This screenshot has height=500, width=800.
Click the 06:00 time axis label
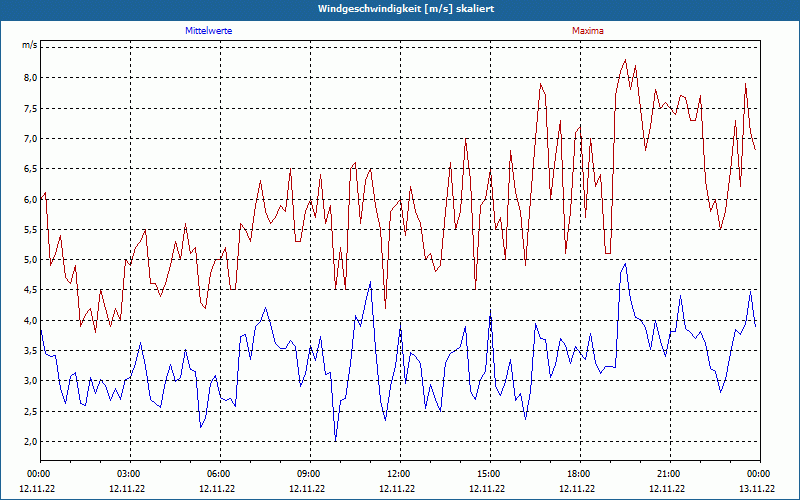click(x=220, y=473)
